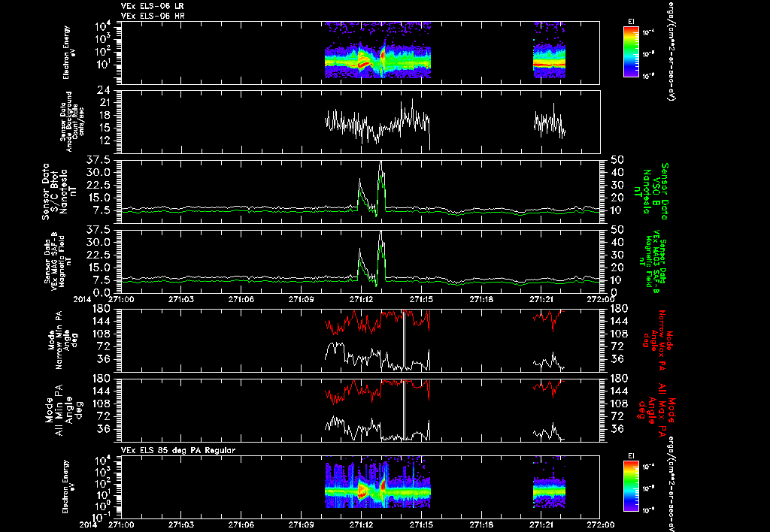
Task: Click "271:06" on the middle time axis
Action: (x=241, y=299)
